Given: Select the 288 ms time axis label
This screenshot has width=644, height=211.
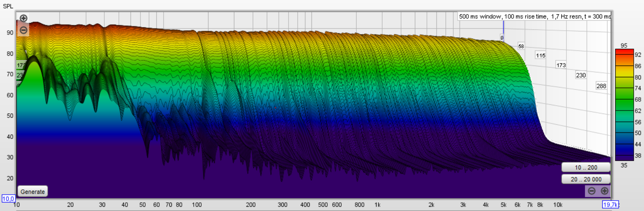Looking at the screenshot, I should pyautogui.click(x=601, y=86).
